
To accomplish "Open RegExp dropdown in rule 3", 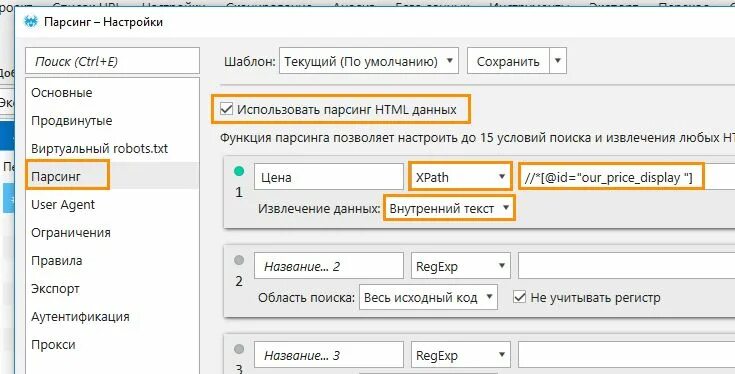I will 460,355.
